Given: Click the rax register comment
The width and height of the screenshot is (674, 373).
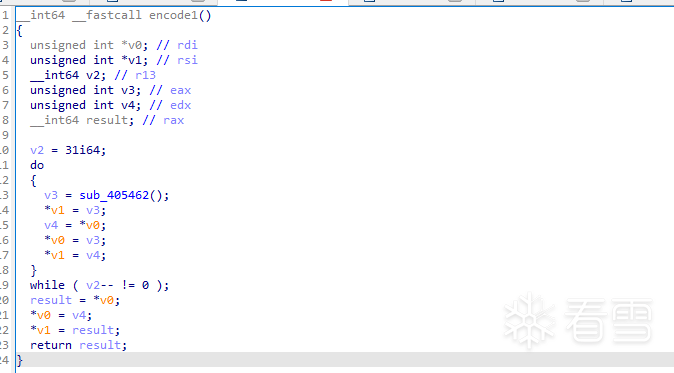Looking at the screenshot, I should click(x=174, y=120).
